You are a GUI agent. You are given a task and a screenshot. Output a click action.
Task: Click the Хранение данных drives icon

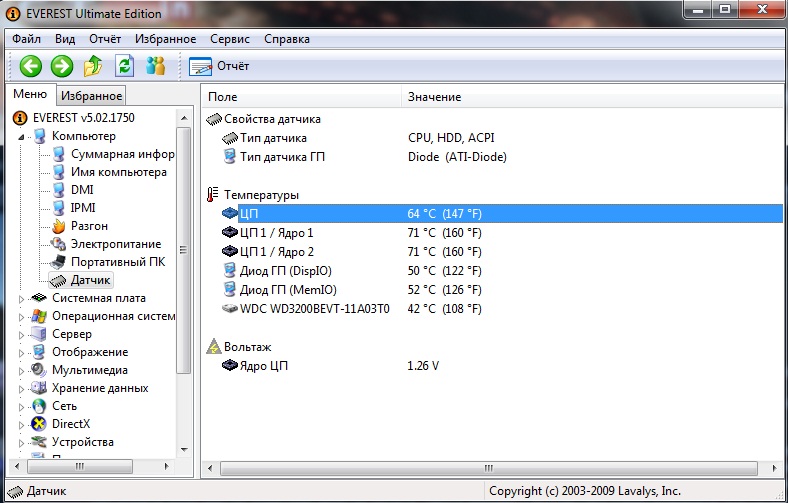[x=39, y=388]
